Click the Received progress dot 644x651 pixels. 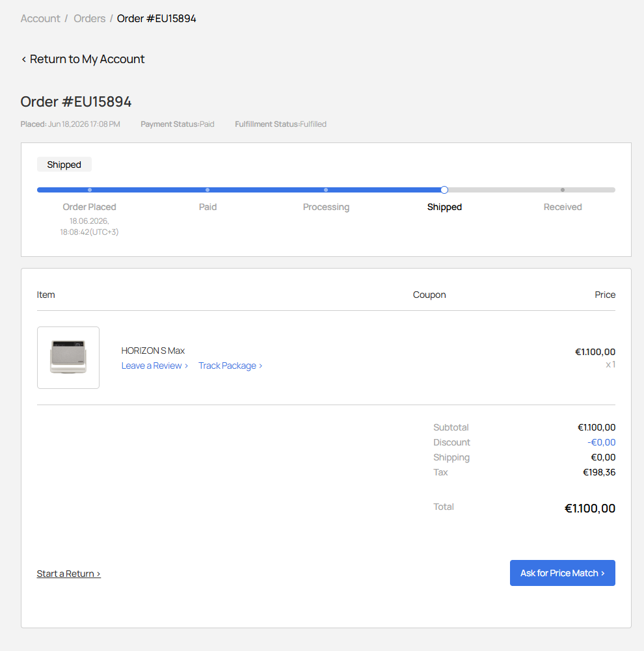(x=563, y=190)
